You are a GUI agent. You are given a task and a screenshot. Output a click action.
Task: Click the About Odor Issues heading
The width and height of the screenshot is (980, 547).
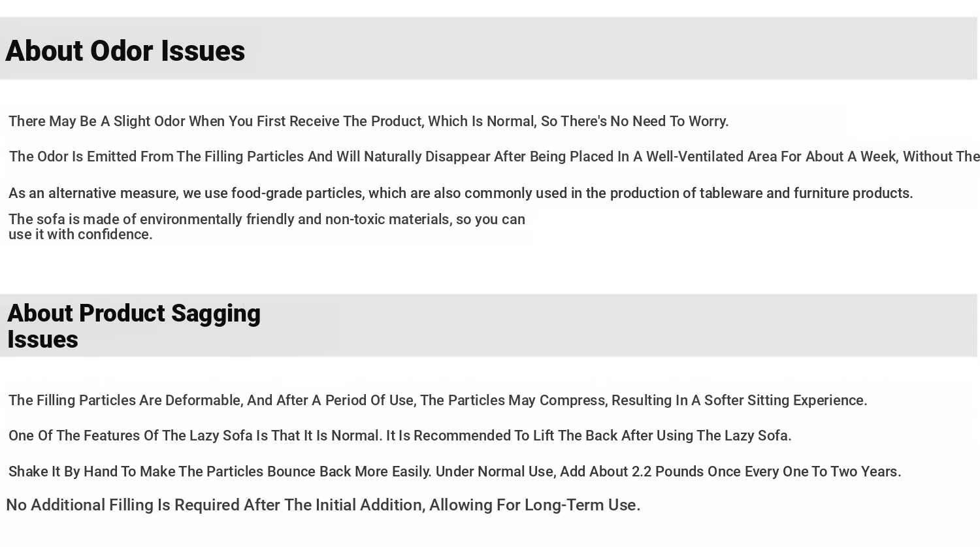tap(125, 51)
